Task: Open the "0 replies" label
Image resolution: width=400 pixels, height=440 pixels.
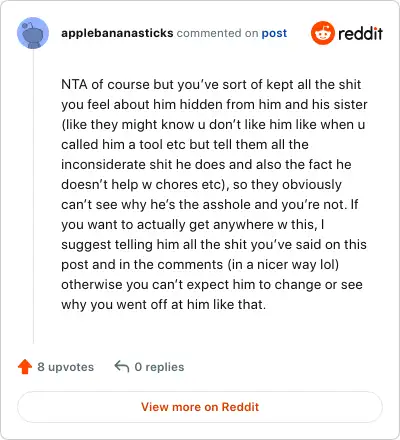Action: coord(159,367)
